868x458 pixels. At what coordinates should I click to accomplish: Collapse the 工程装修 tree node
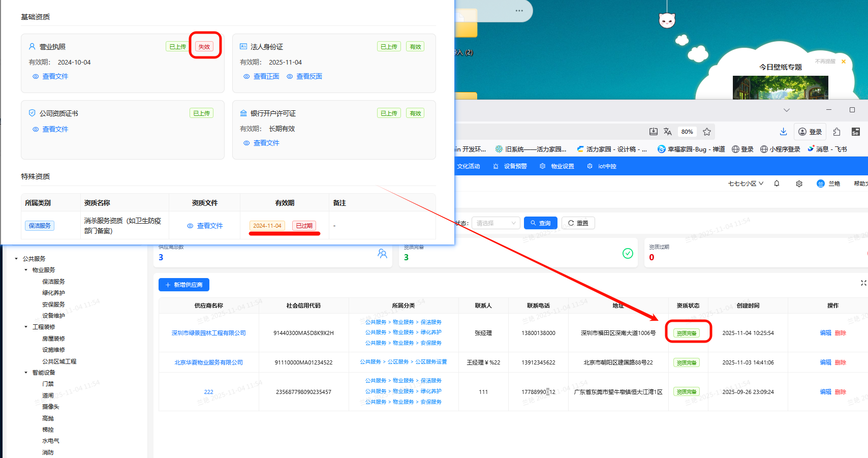[x=26, y=327]
